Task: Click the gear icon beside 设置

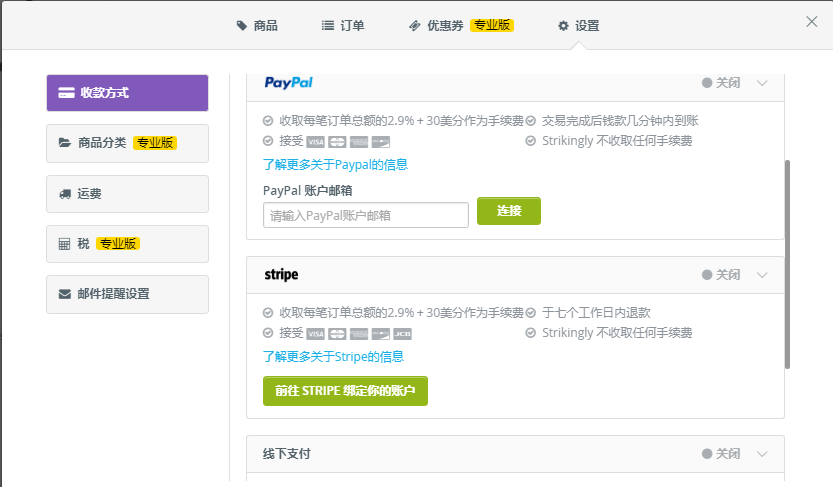Action: (x=563, y=25)
